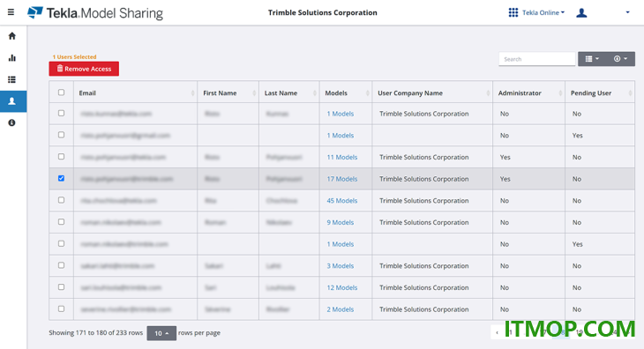Check the row with 11 Models
Viewport: 644px width, 349px height.
click(61, 157)
